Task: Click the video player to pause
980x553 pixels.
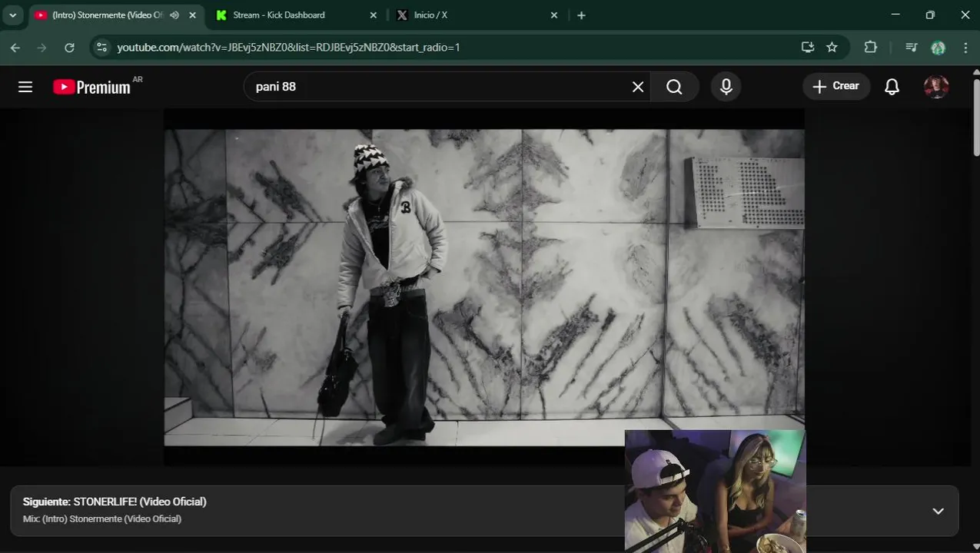Action: (484, 286)
